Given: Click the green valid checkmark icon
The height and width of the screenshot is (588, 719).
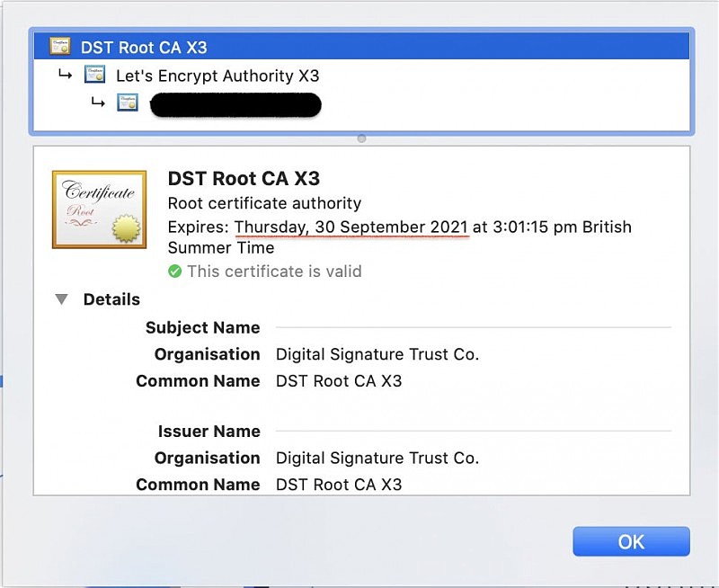Looking at the screenshot, I should 174,271.
